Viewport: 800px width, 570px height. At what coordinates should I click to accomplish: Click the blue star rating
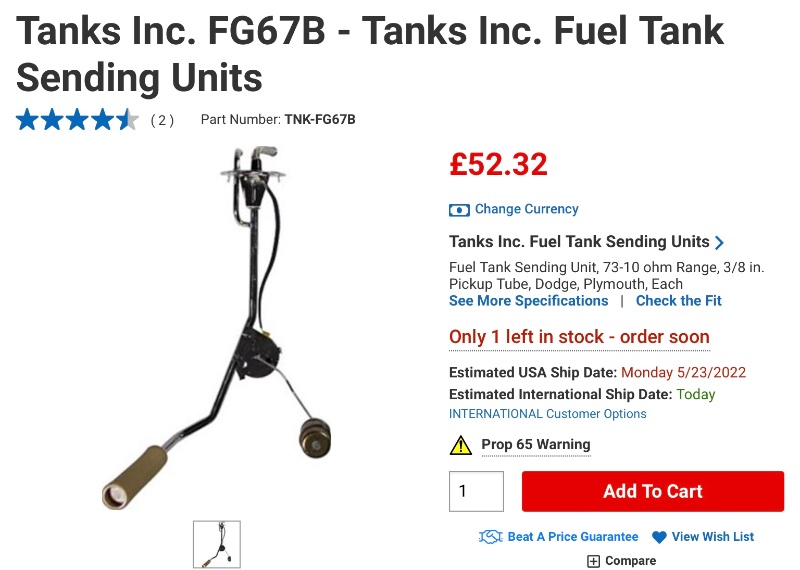tap(77, 121)
